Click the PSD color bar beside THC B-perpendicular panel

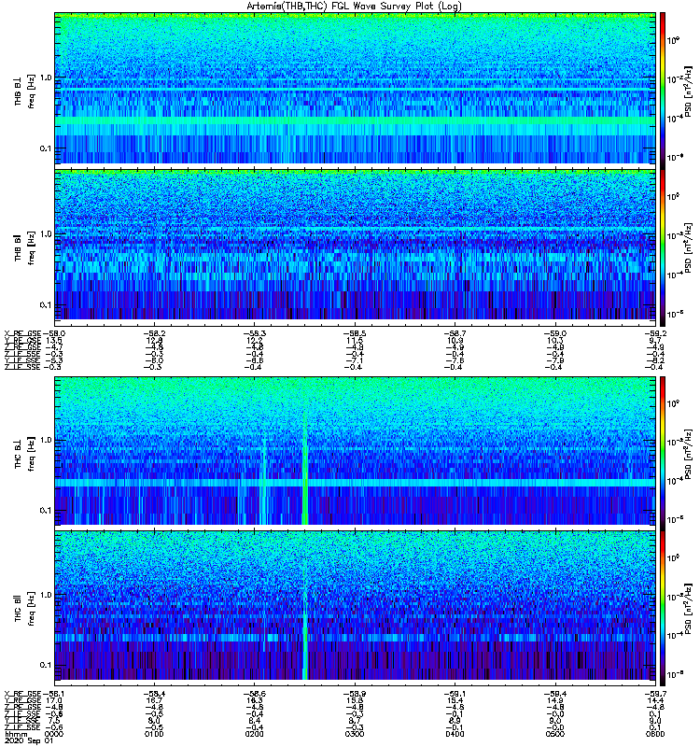point(663,453)
